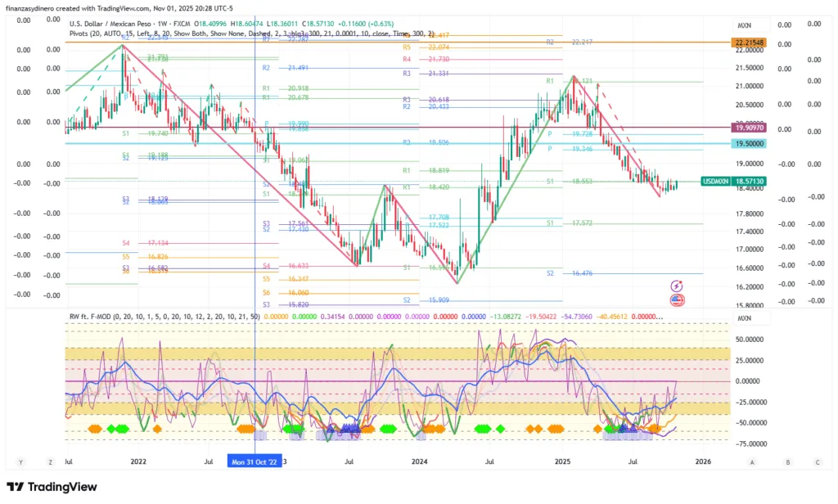Open the MXN currency selector above price axis
The image size is (838, 504).
tap(744, 25)
